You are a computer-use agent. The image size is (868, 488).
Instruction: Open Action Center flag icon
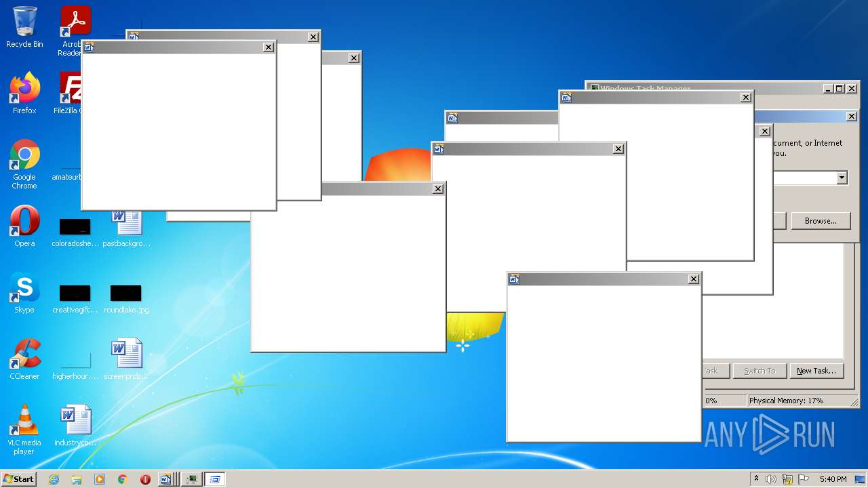[804, 479]
